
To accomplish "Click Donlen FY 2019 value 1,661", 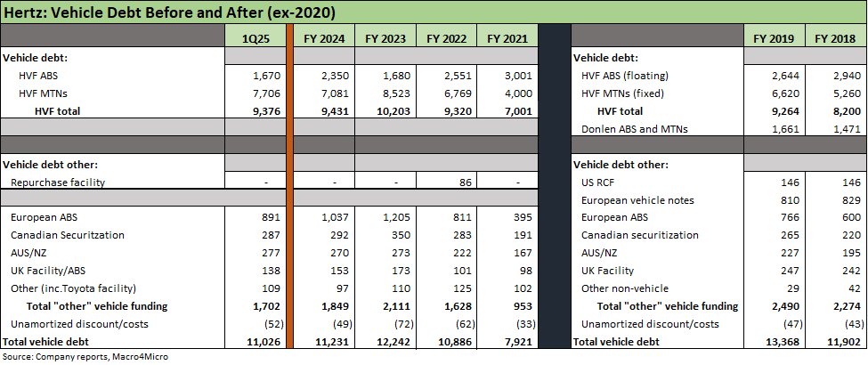I will [786, 129].
